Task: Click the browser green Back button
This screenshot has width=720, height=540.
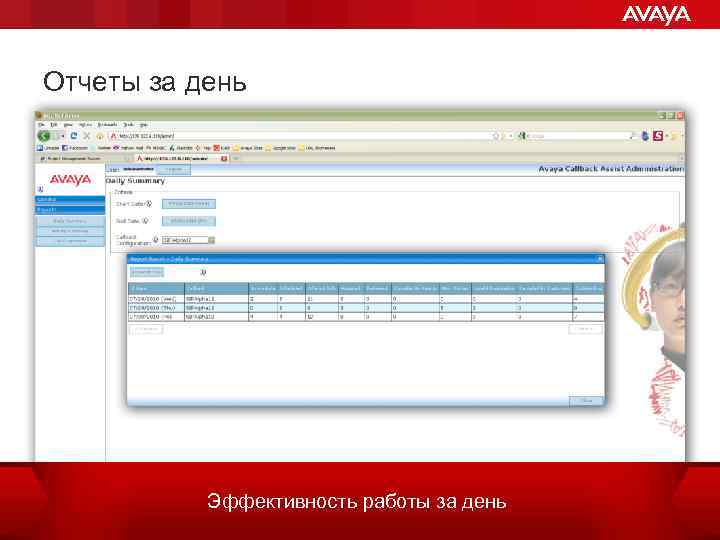Action: [44, 136]
